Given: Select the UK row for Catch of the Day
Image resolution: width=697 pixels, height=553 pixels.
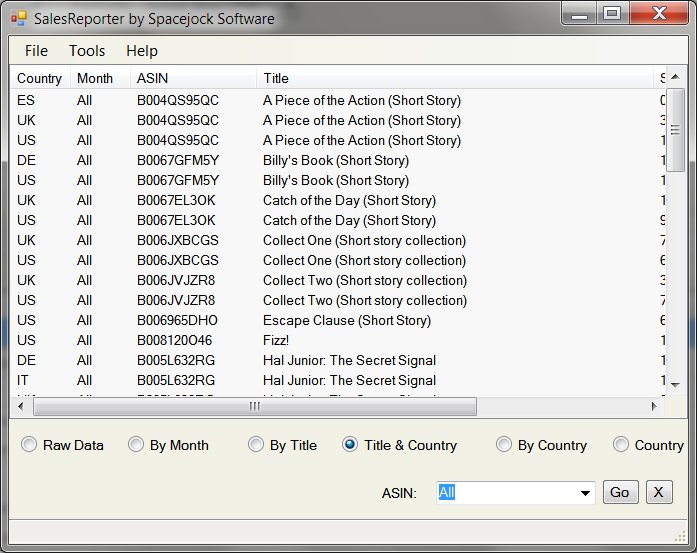Looking at the screenshot, I should click(x=338, y=200).
